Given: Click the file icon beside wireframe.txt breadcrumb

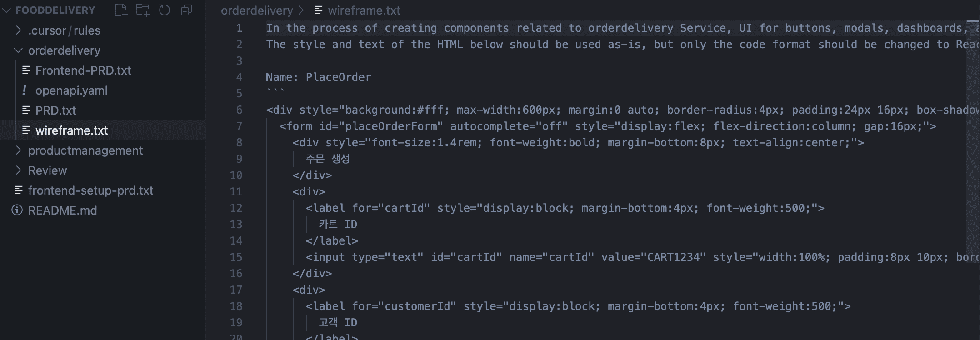Looking at the screenshot, I should 319,10.
